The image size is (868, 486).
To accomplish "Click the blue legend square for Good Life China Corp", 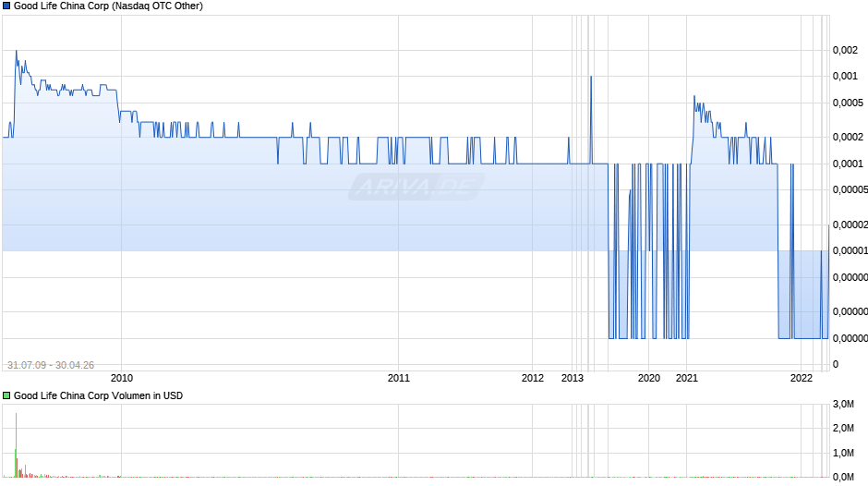I will [x=6, y=6].
